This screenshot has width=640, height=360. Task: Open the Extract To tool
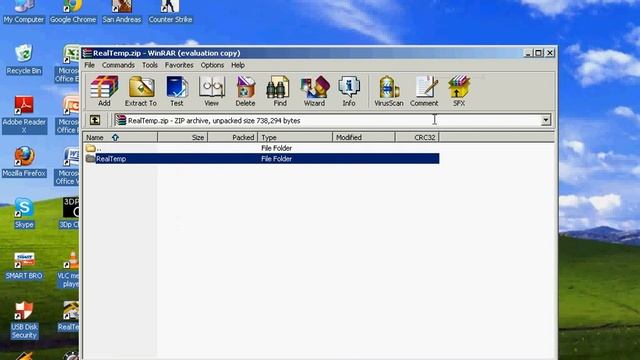[141, 91]
